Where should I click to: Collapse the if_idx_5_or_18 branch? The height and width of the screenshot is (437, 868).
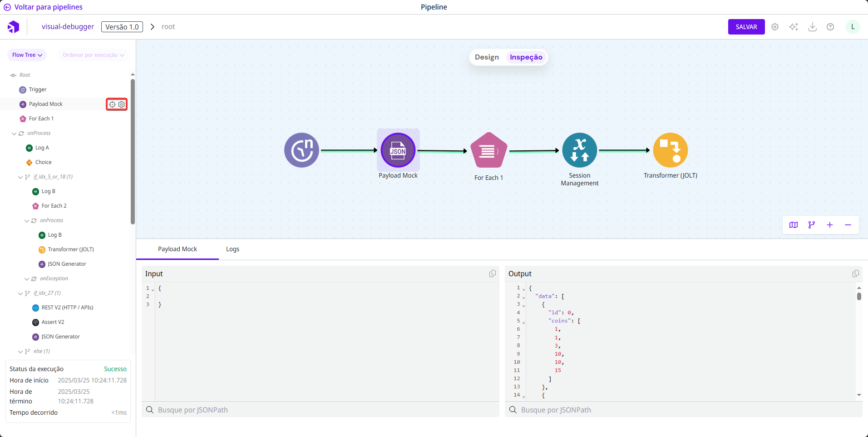point(20,177)
